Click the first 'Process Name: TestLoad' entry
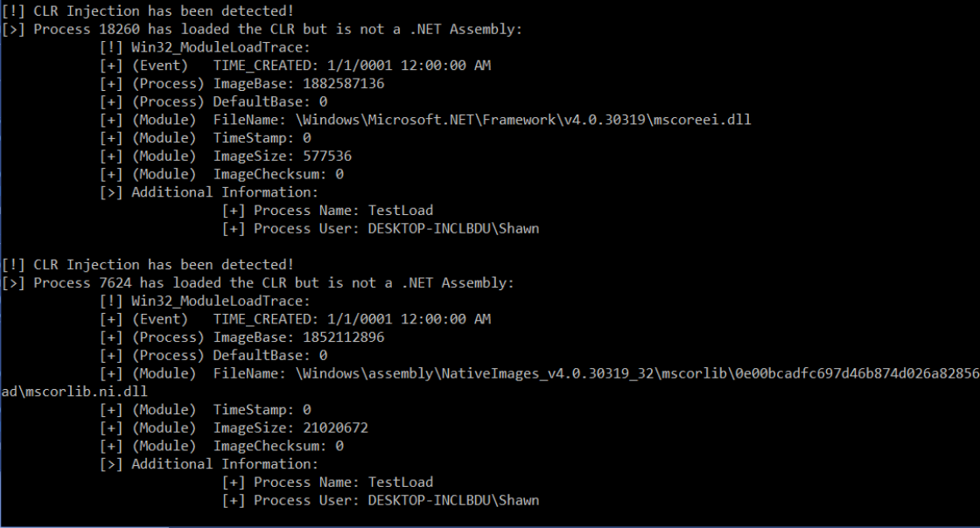The width and height of the screenshot is (980, 528). click(x=327, y=211)
